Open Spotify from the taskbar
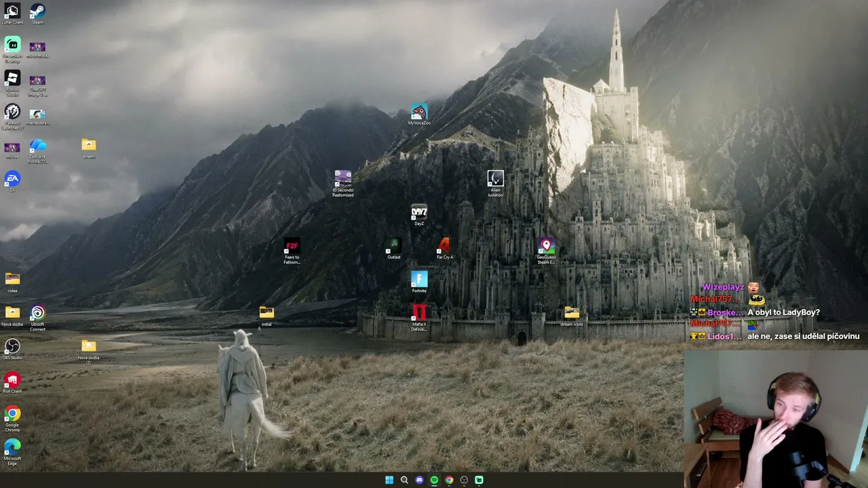The width and height of the screenshot is (868, 488). coord(434,480)
